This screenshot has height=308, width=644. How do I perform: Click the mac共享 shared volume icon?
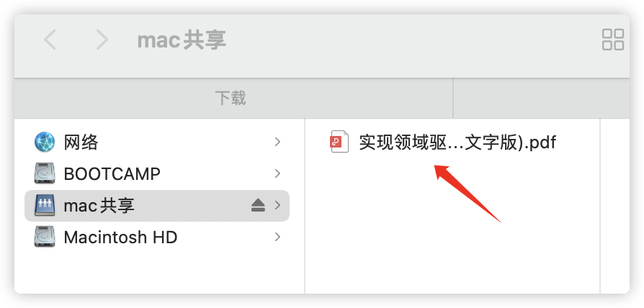[45, 206]
